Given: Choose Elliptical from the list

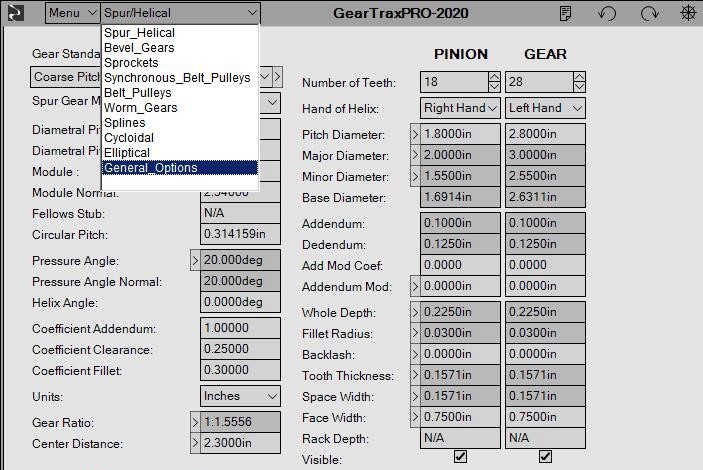Looking at the screenshot, I should tap(180, 152).
